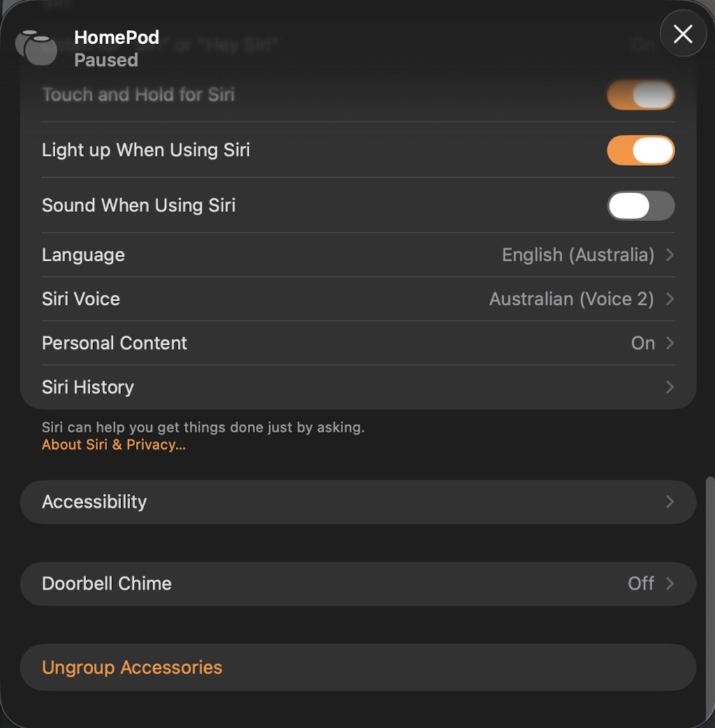Open About Siri & Privacy link
Viewport: 715px width, 728px height.
coord(114,445)
